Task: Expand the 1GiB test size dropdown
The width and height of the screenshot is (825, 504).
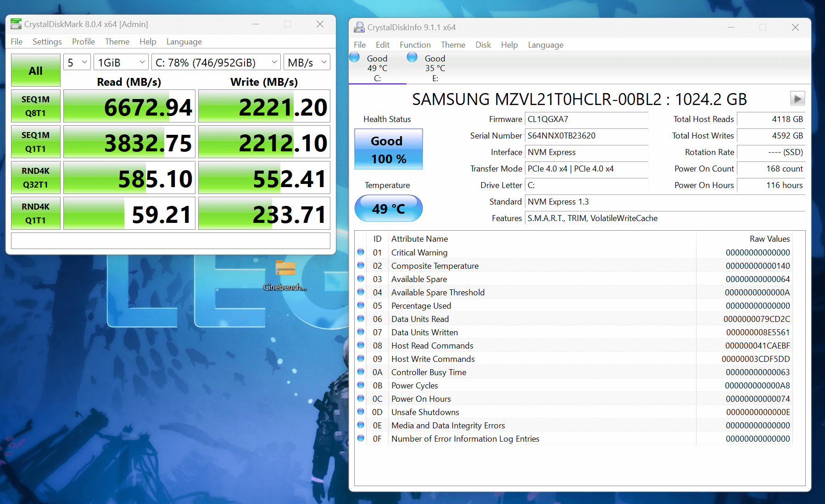Action: coord(121,62)
